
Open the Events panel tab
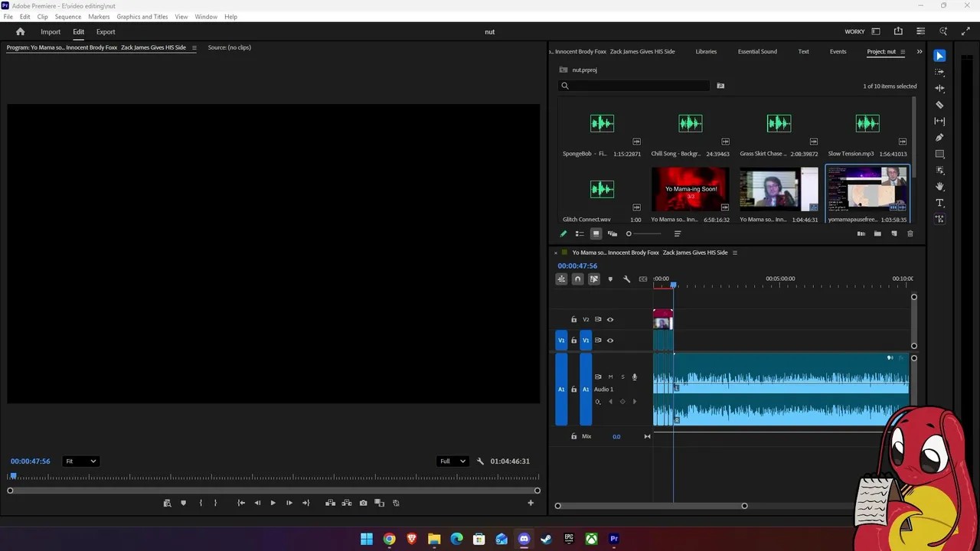838,51
